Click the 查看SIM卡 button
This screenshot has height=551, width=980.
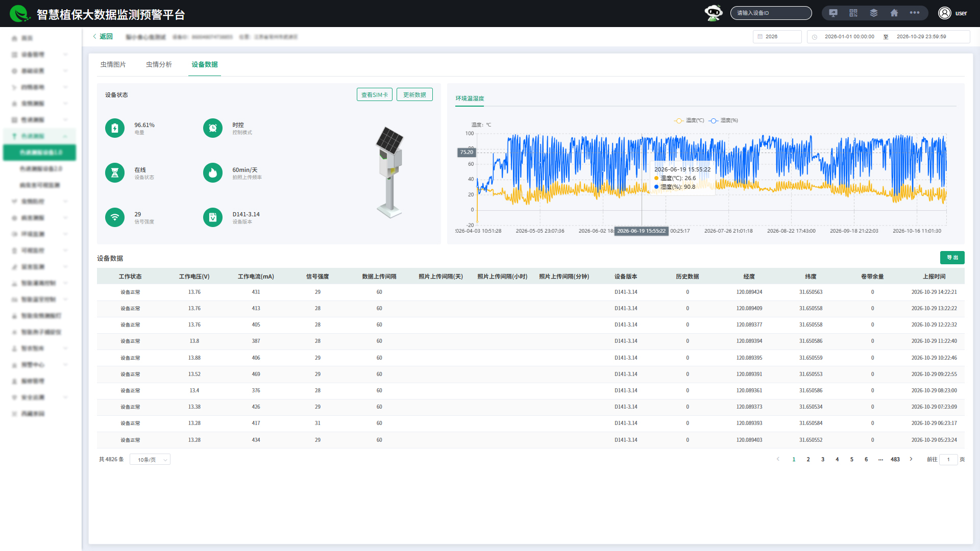click(x=375, y=94)
